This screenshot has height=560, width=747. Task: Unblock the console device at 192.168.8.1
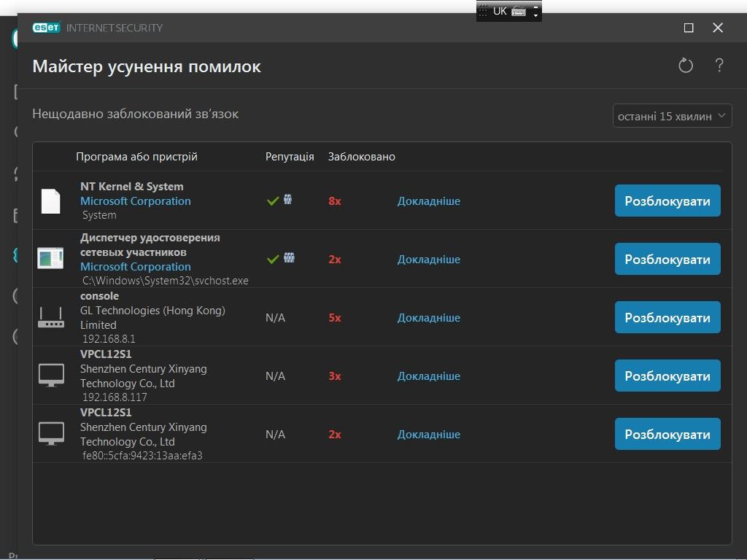[x=667, y=317]
